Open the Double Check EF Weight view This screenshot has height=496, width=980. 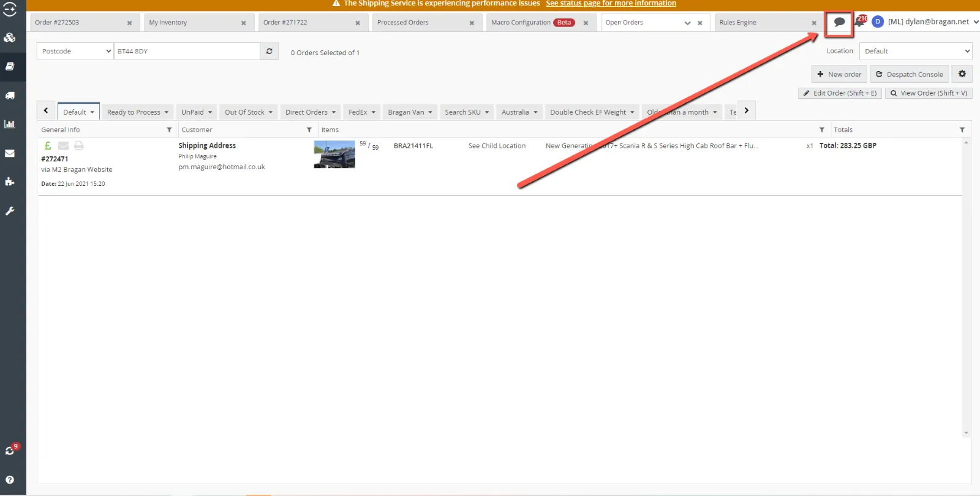[x=592, y=112]
